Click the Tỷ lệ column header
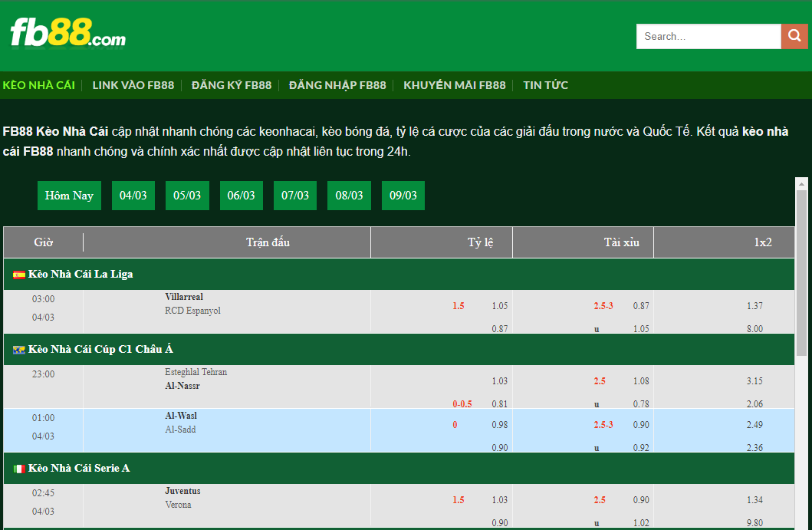Image resolution: width=812 pixels, height=530 pixels. (x=480, y=242)
